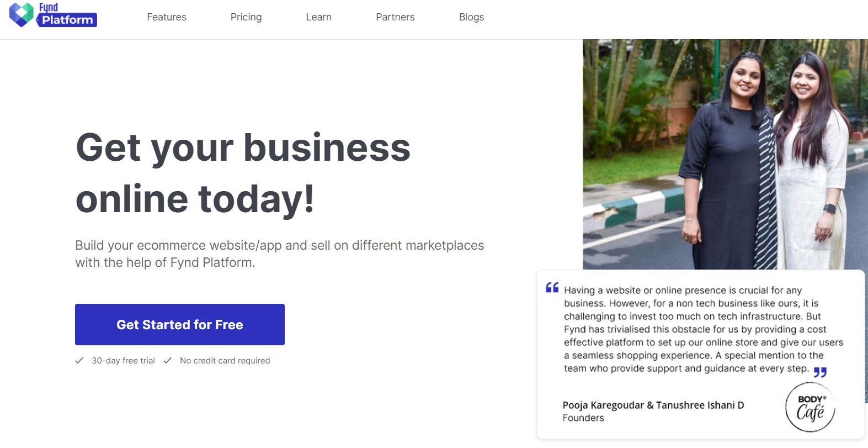Screen dimensions: 868x448
Task: Click the 30-day free trial text
Action: [123, 360]
